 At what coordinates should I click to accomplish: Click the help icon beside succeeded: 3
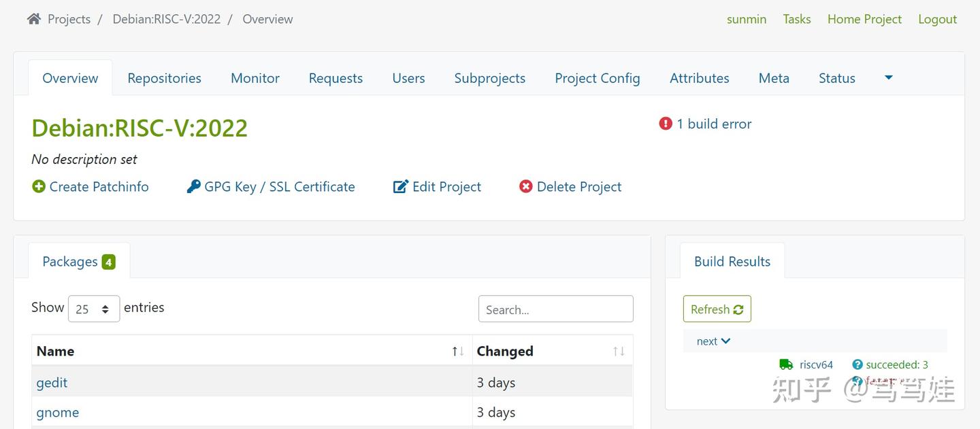tap(857, 364)
